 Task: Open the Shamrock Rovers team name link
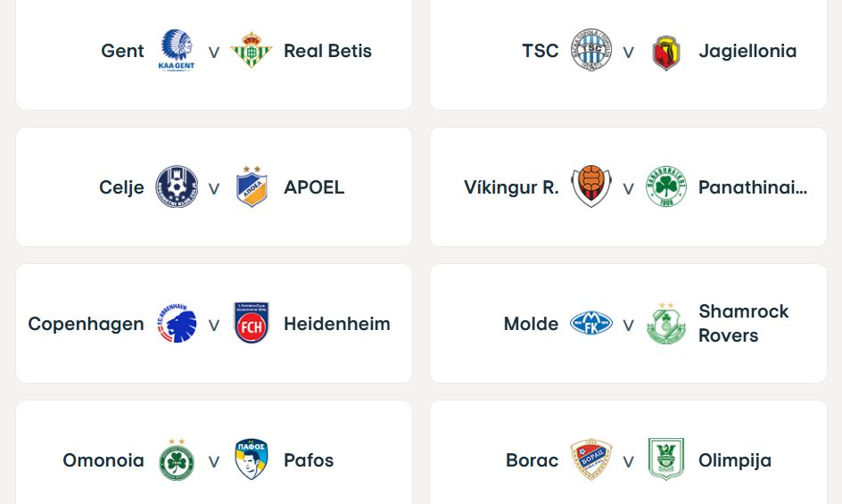[744, 324]
